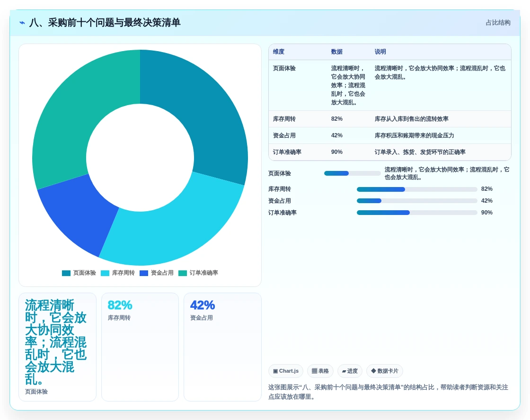Image resolution: width=530 pixels, height=420 pixels.
Task: Click the 90% label after progress bar
Action: point(487,213)
